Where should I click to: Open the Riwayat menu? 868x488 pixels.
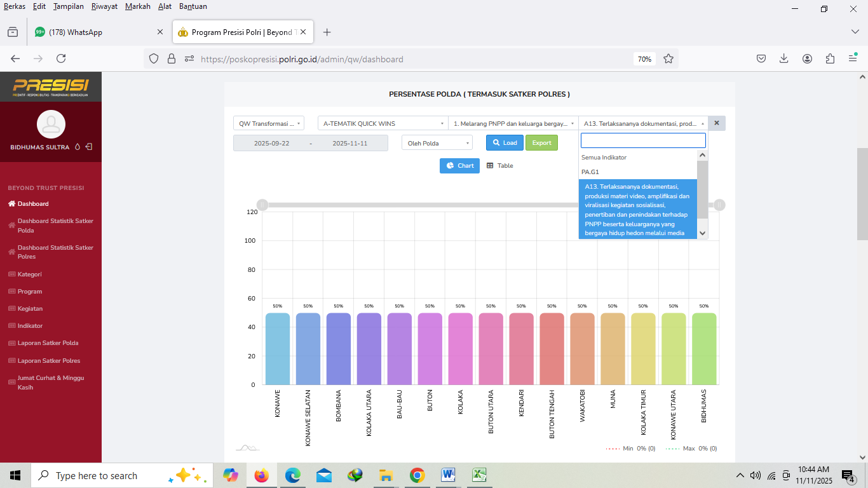coord(104,6)
